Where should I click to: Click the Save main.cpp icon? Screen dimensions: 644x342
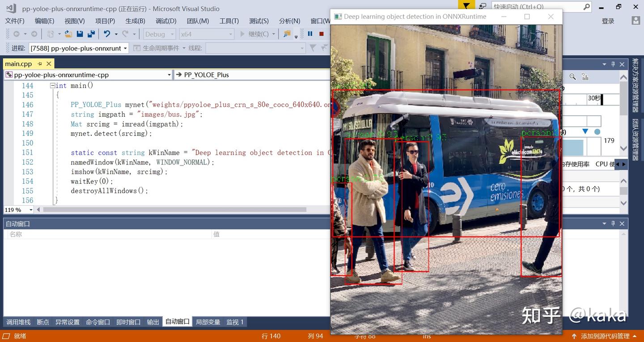pos(79,34)
